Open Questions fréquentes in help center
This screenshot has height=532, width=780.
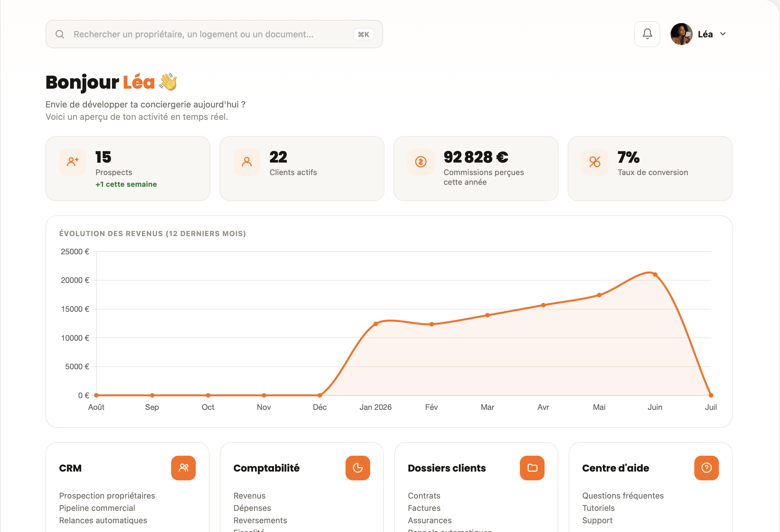tap(623, 495)
